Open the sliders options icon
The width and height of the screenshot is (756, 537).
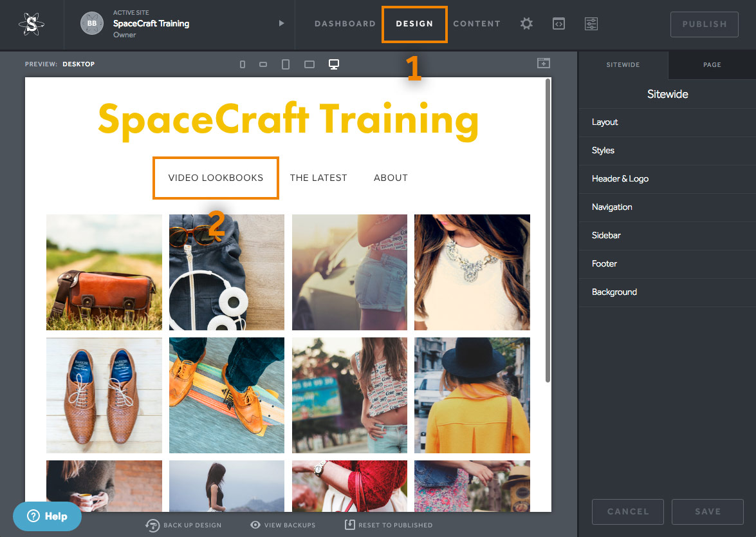pyautogui.click(x=591, y=23)
